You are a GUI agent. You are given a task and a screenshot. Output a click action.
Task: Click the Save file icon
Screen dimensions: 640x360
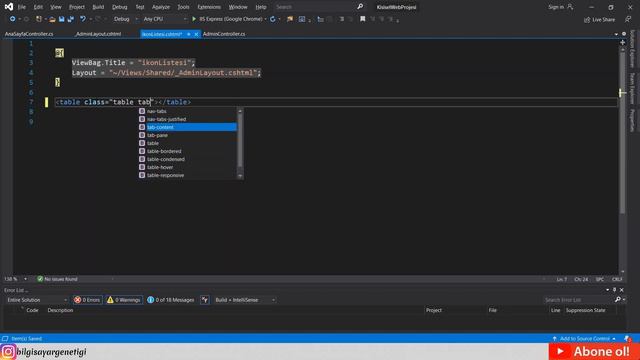point(62,19)
